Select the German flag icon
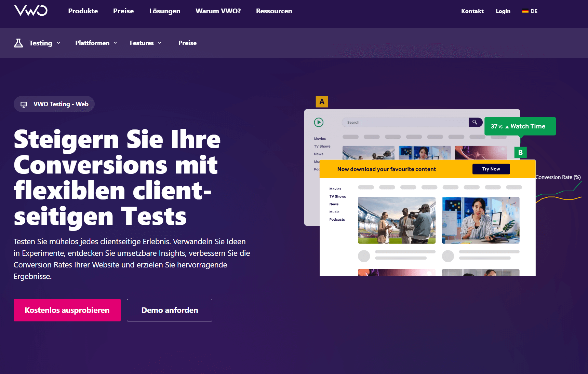The image size is (588, 374). (x=525, y=11)
